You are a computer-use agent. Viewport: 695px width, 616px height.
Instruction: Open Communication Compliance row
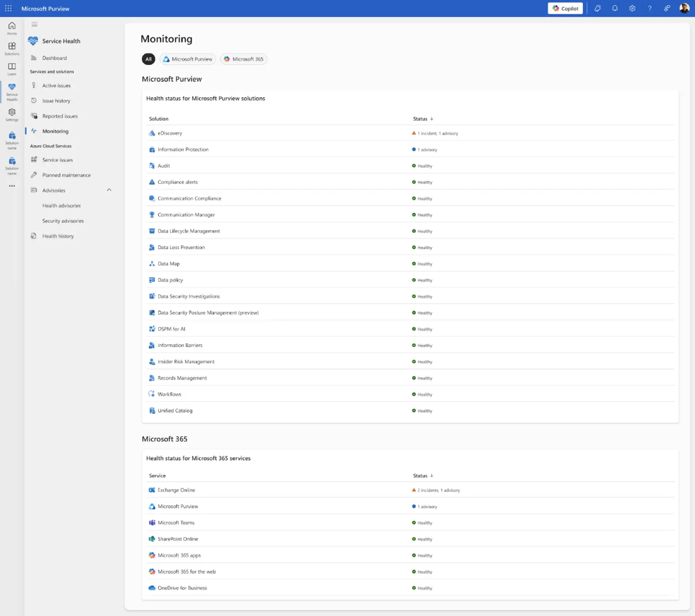coord(410,198)
